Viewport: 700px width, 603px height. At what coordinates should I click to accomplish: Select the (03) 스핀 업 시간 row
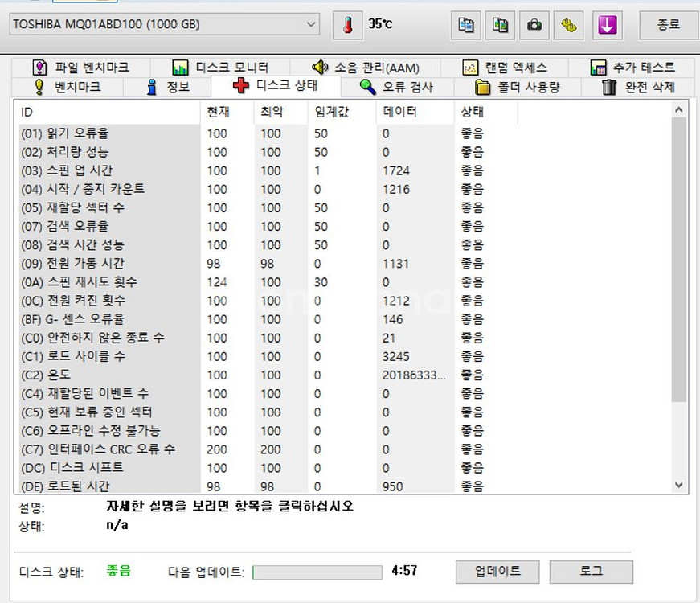click(268, 170)
